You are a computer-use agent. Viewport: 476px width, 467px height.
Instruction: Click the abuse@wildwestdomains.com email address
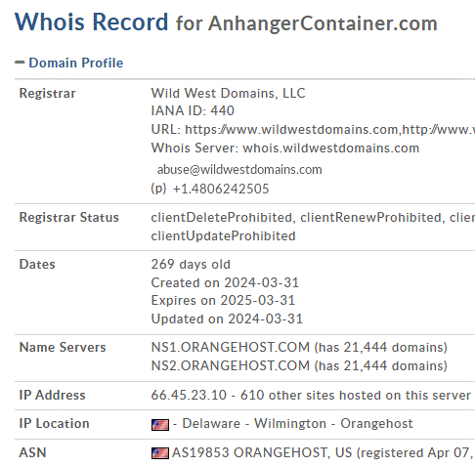pos(239,170)
